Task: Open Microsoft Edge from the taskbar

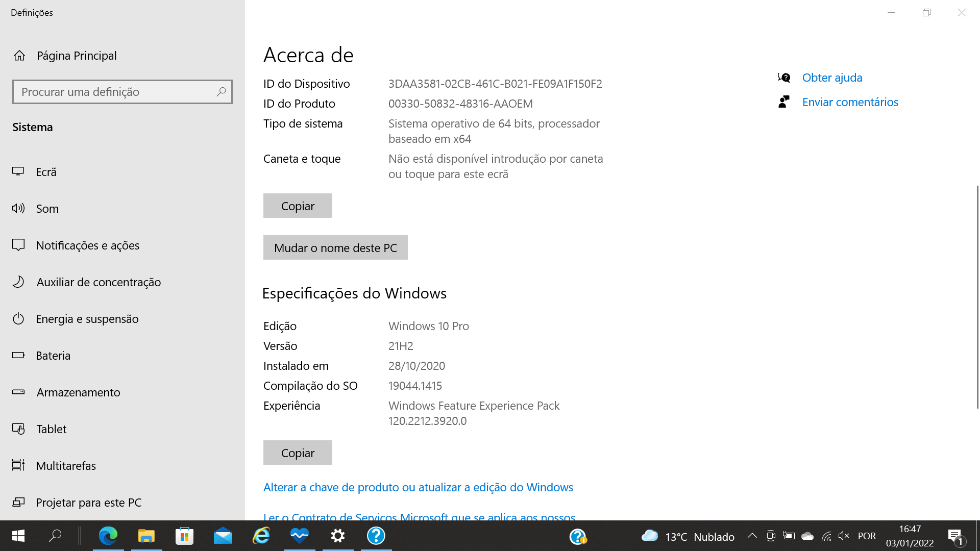Action: coord(108,536)
